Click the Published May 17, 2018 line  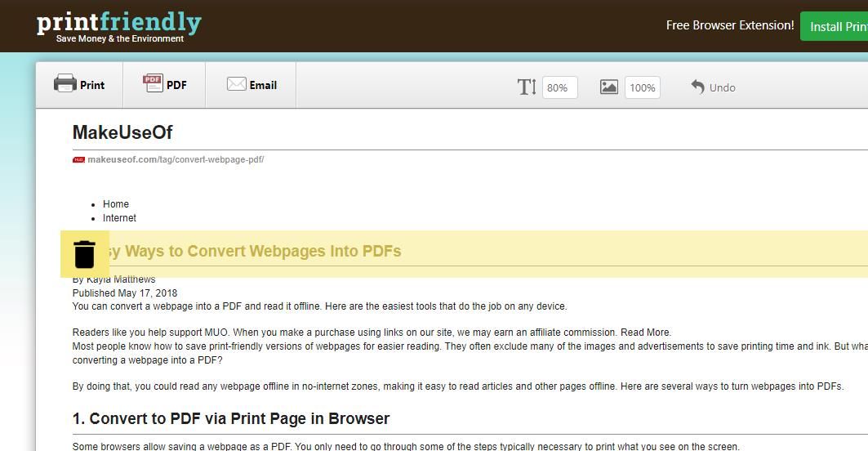(125, 293)
